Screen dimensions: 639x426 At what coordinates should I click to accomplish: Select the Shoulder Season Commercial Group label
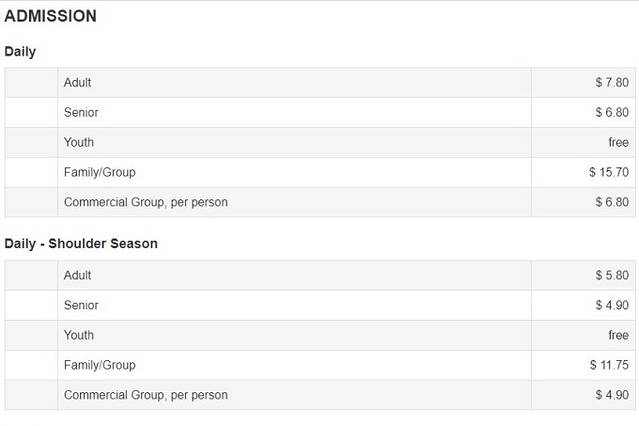[x=146, y=395]
